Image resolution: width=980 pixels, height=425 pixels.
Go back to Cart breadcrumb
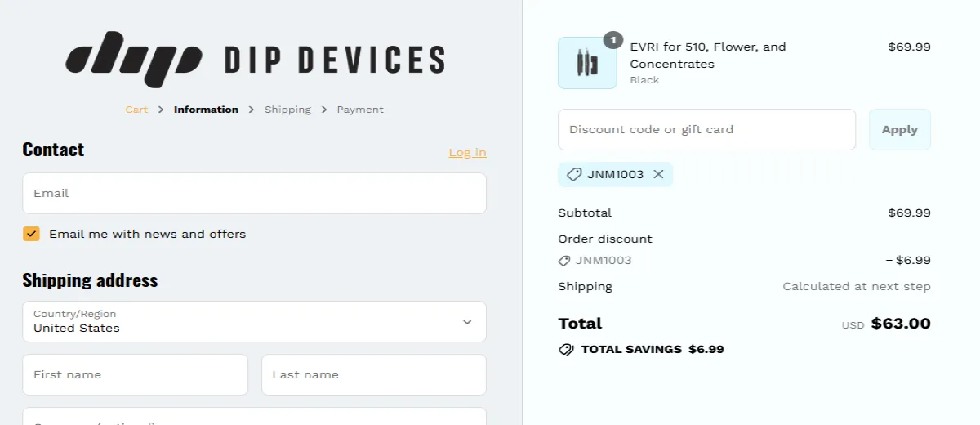[x=136, y=110]
